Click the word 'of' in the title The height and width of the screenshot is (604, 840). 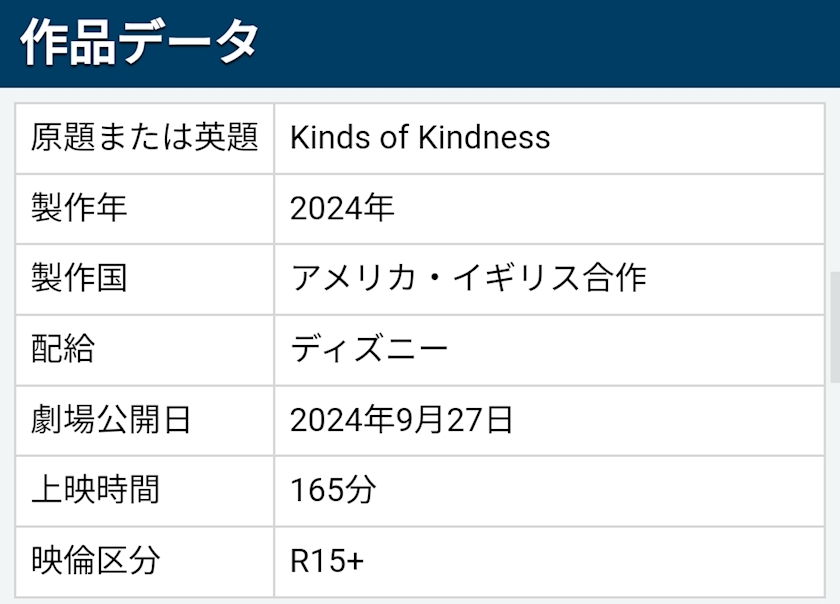coord(383,138)
